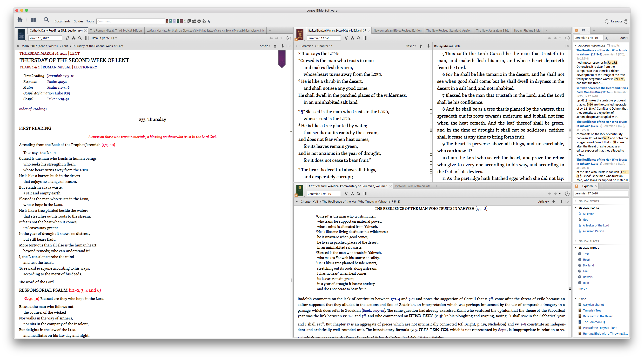Click the Tamarisk Tree media link
The width and height of the screenshot is (644, 358).
(x=592, y=310)
